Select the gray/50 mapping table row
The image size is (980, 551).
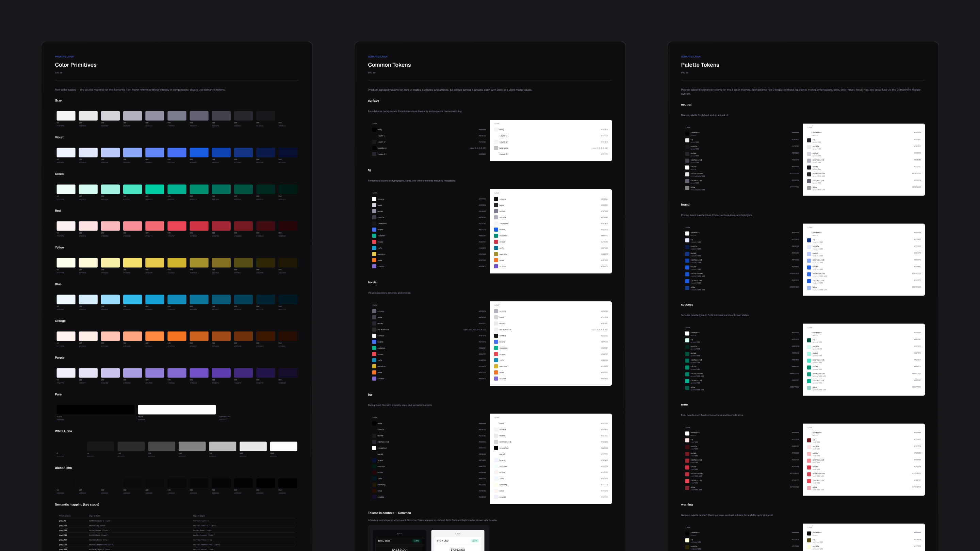[177, 521]
